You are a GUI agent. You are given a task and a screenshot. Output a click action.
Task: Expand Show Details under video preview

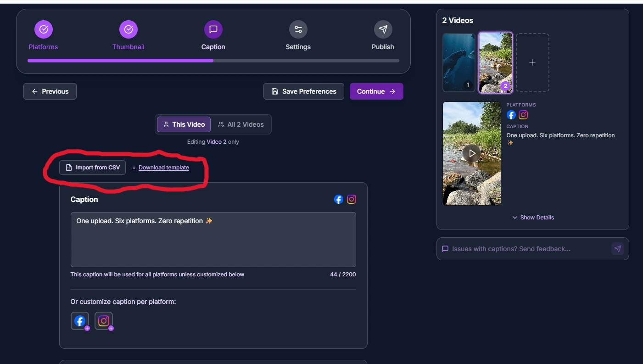click(x=533, y=218)
